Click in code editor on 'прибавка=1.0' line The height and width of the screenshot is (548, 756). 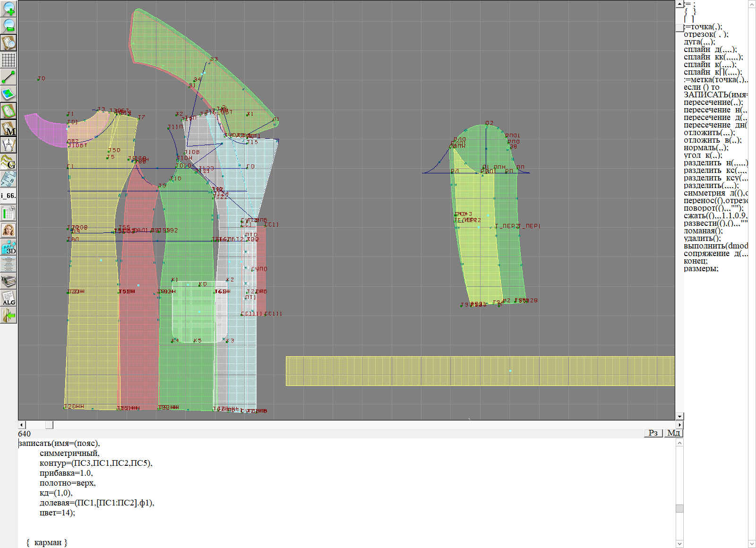(x=66, y=473)
